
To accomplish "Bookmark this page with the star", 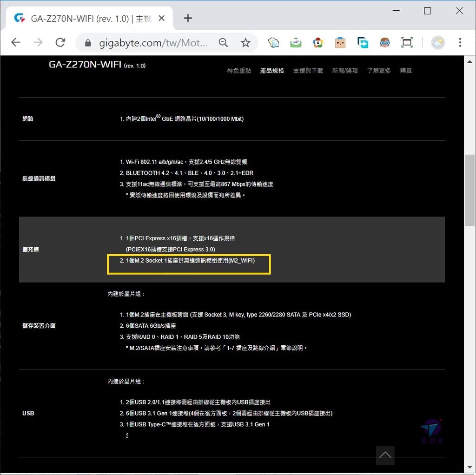I will coord(245,42).
